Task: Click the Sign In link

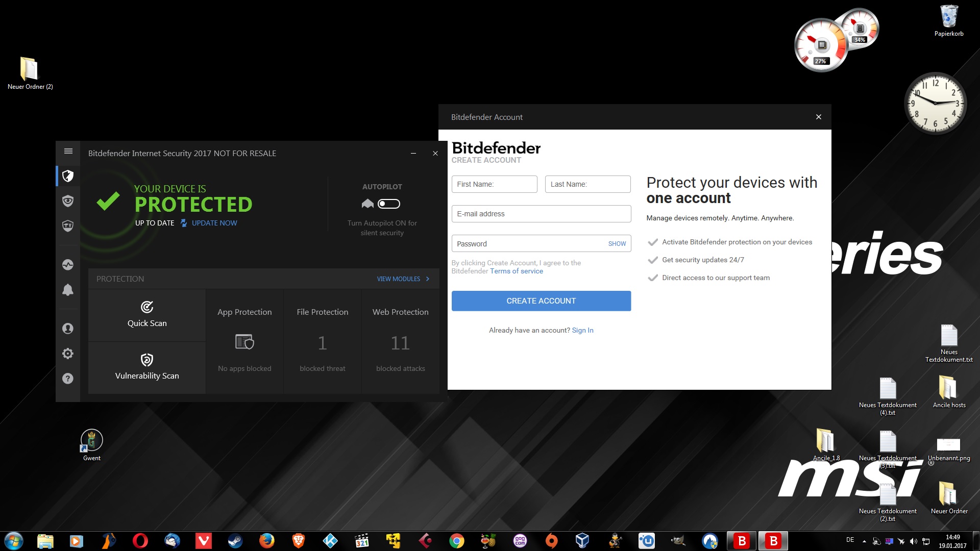Action: pos(582,330)
